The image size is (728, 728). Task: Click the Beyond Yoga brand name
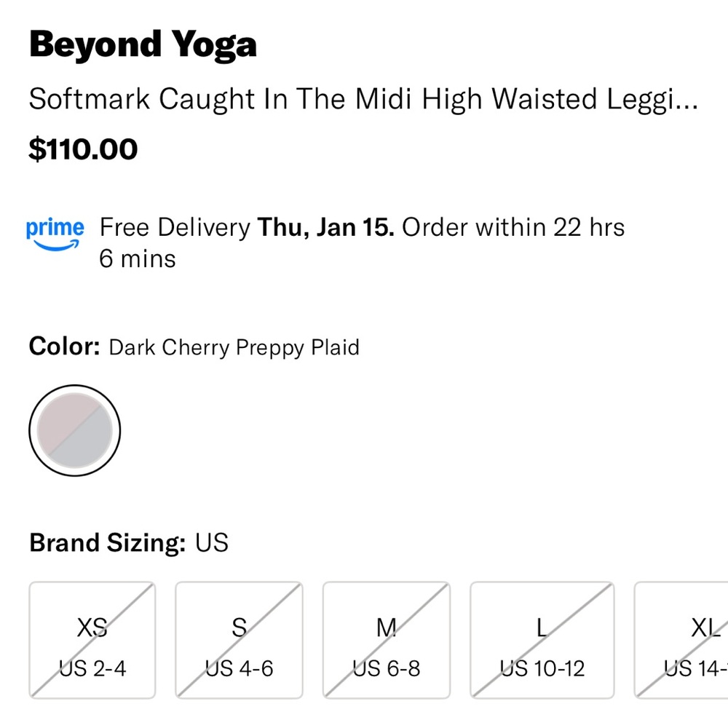click(x=143, y=44)
